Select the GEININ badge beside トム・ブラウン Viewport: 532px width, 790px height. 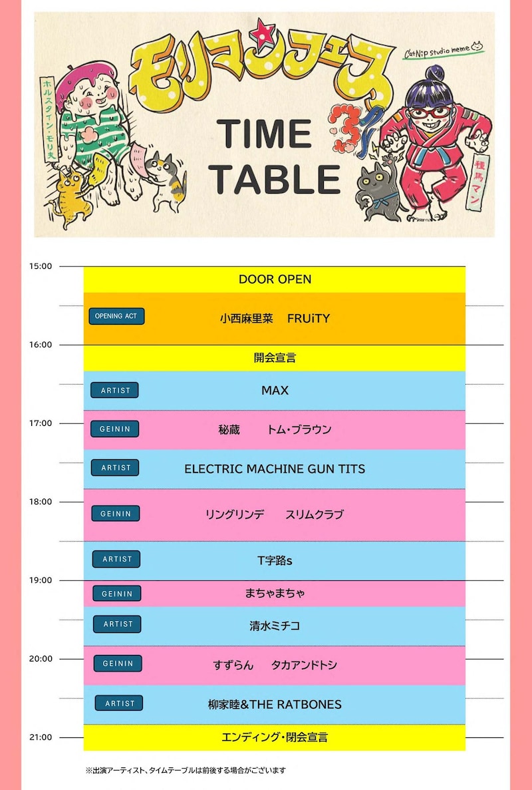click(115, 429)
